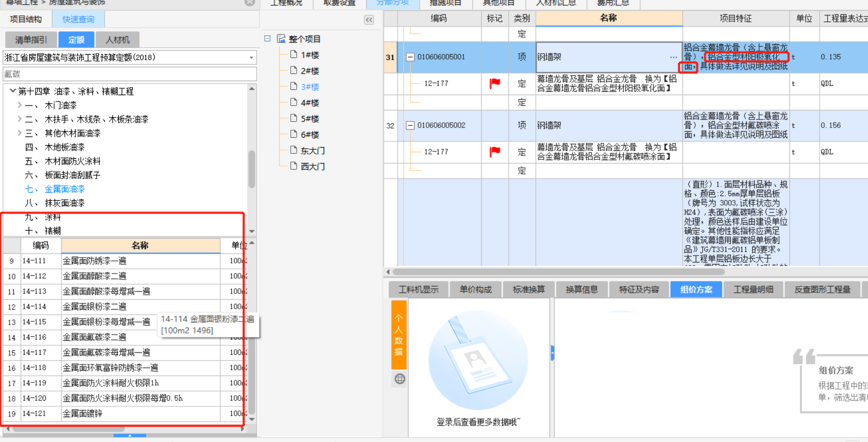
Task: Click the 项目特征 column header
Action: coord(736,18)
